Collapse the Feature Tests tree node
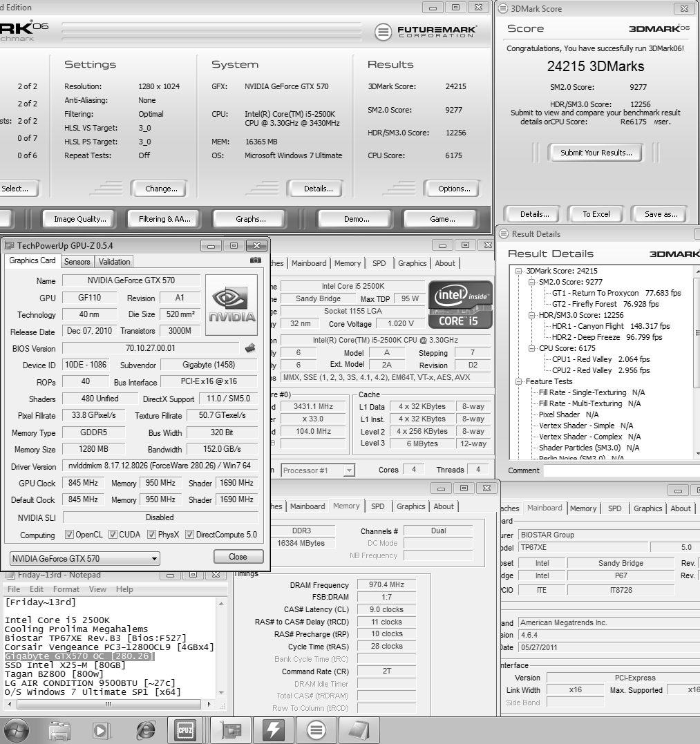Viewport: 700px width, 744px height. point(519,381)
